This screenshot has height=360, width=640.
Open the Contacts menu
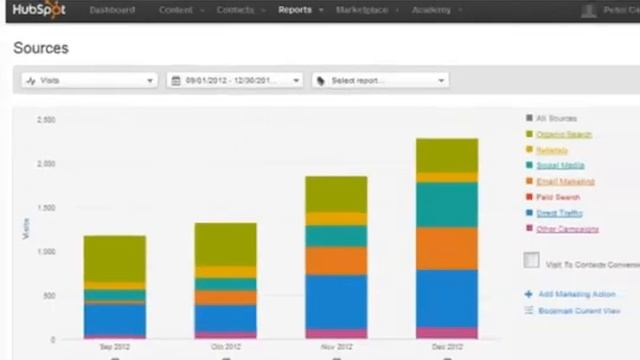point(236,10)
